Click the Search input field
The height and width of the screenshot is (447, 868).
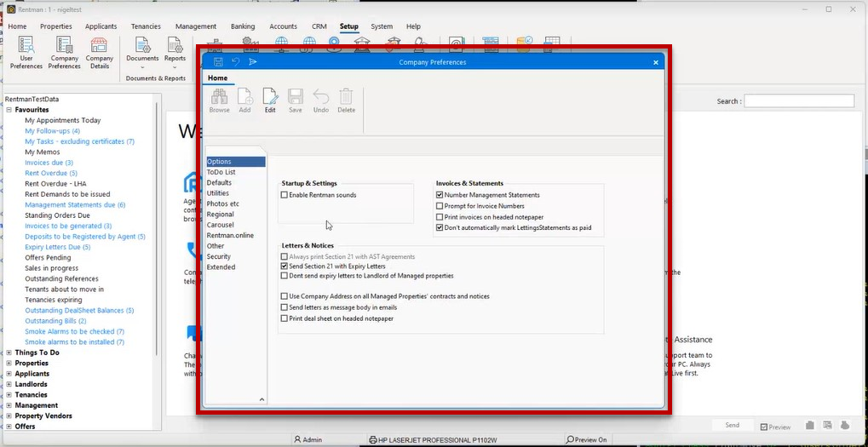[x=799, y=101]
